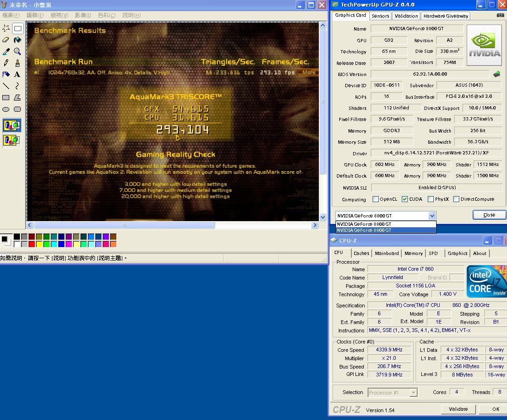Choose the opaque selection option icon
The width and height of the screenshot is (507, 420).
(x=12, y=126)
